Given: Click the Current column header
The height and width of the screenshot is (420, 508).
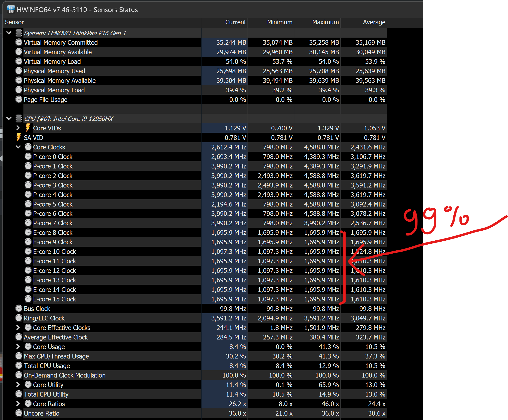Looking at the screenshot, I should click(x=235, y=22).
